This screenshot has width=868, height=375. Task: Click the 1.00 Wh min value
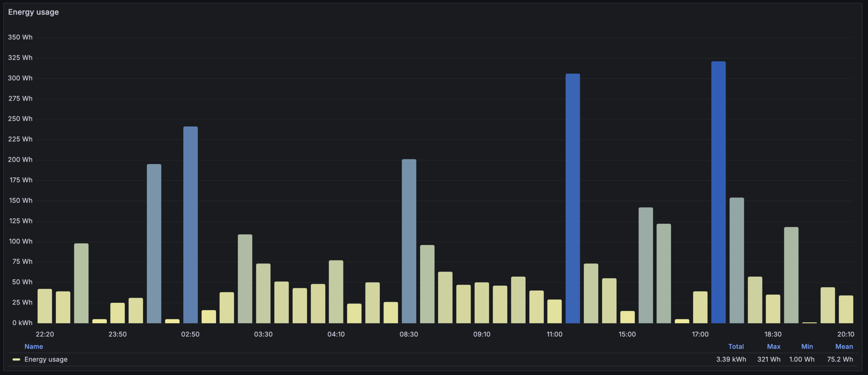click(x=802, y=359)
